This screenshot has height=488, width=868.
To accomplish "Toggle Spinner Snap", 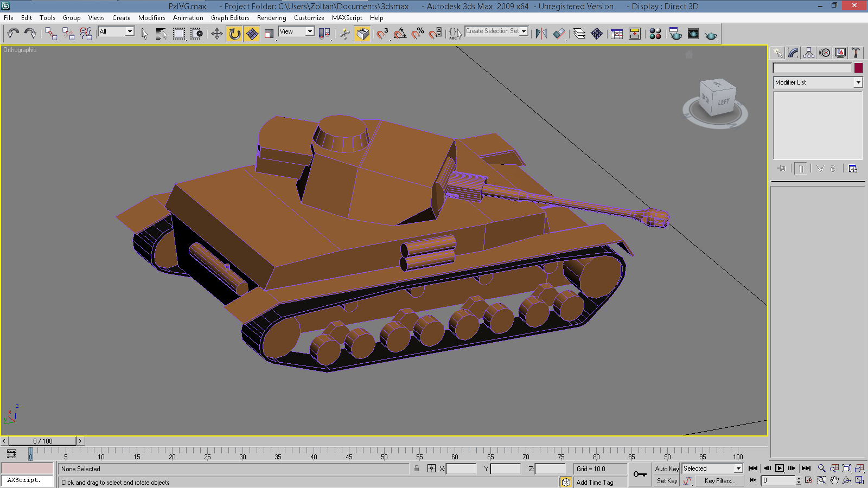I will point(435,34).
